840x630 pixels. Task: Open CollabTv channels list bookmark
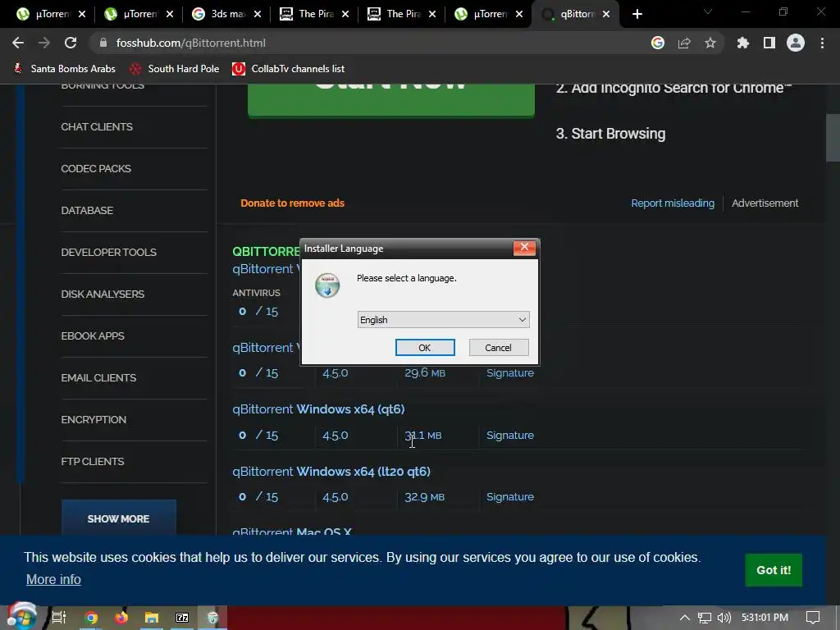288,69
